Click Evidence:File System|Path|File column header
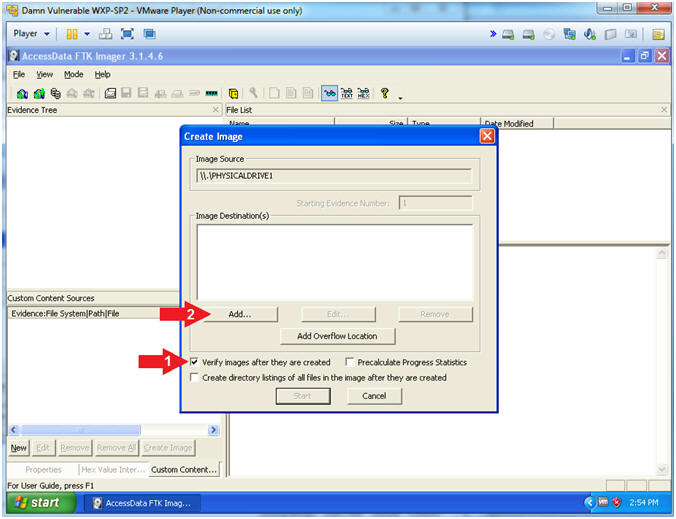The height and width of the screenshot is (519, 676). (93, 313)
